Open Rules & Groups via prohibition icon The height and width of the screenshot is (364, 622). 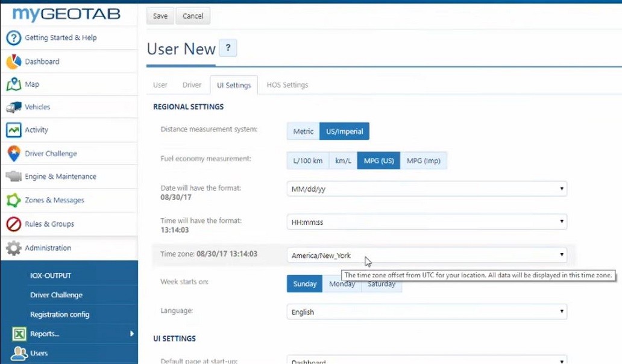click(14, 224)
